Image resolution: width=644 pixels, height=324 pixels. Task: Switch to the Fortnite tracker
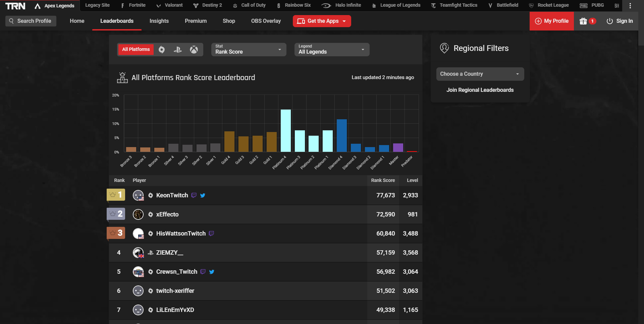tap(133, 5)
